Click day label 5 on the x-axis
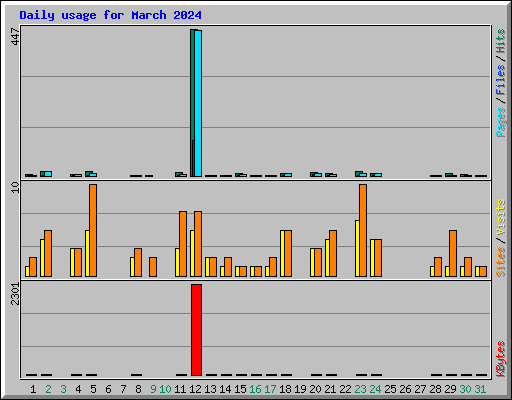 (x=93, y=389)
